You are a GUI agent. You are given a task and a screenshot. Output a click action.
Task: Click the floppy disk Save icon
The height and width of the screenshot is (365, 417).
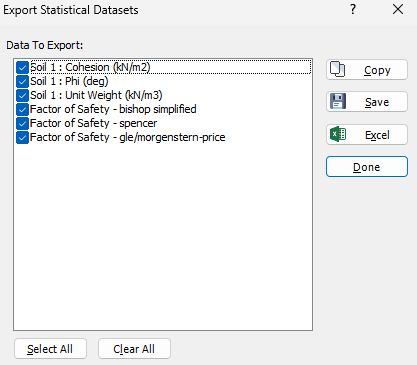338,101
